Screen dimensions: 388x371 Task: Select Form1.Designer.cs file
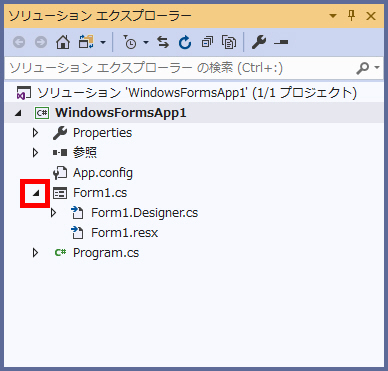pos(145,213)
